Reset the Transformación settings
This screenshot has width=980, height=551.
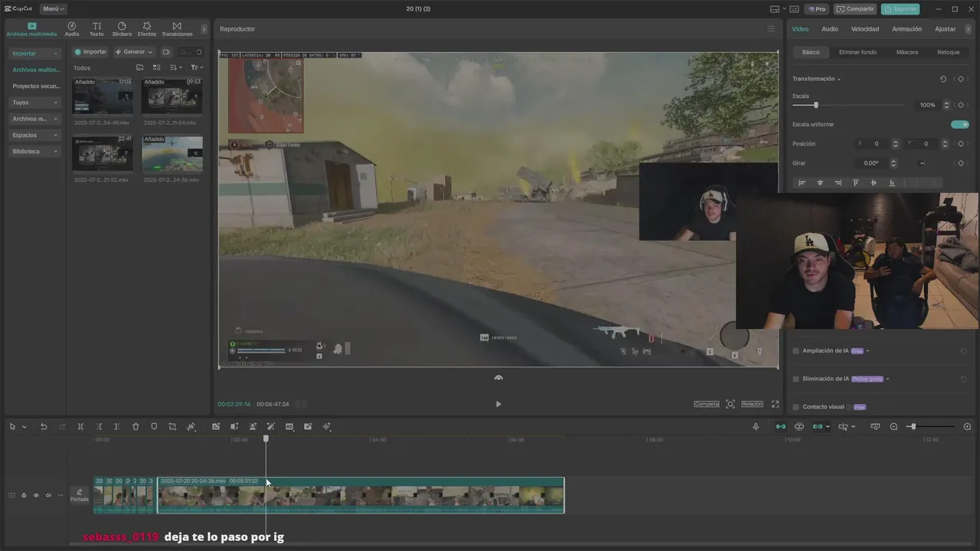(x=943, y=79)
